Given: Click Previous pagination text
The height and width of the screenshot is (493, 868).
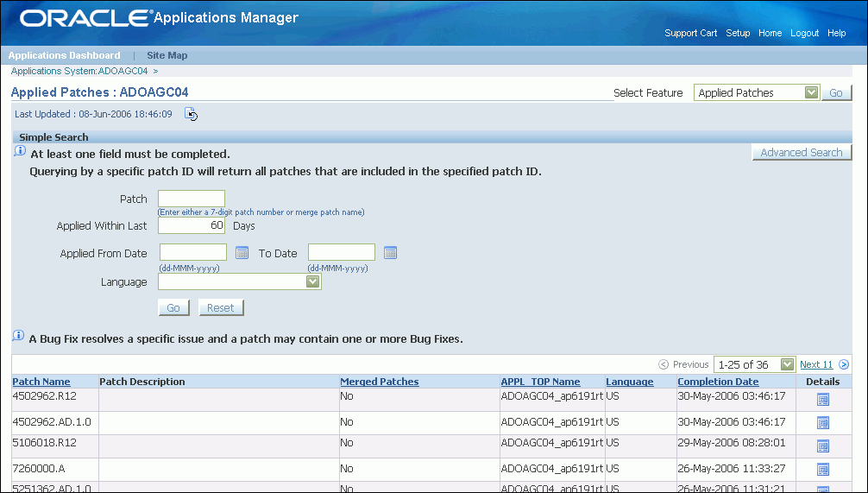Looking at the screenshot, I should [x=691, y=364].
